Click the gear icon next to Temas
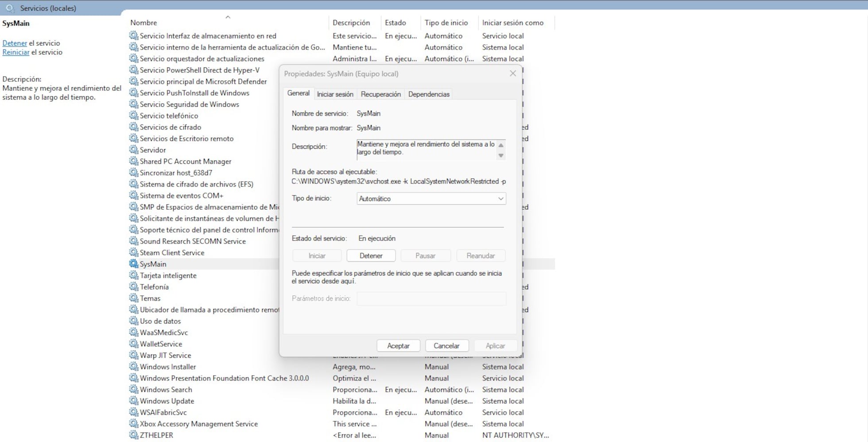Screen dimensions: 868x442 [133, 298]
